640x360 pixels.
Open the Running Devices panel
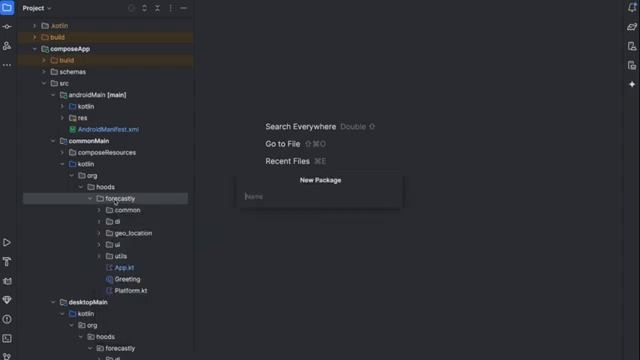point(632,65)
